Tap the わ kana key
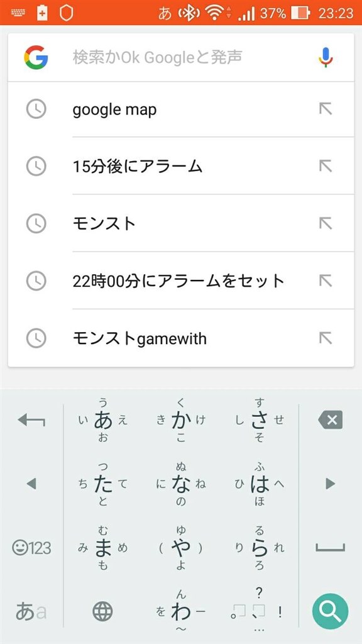The height and width of the screenshot is (644, 362). (x=181, y=612)
